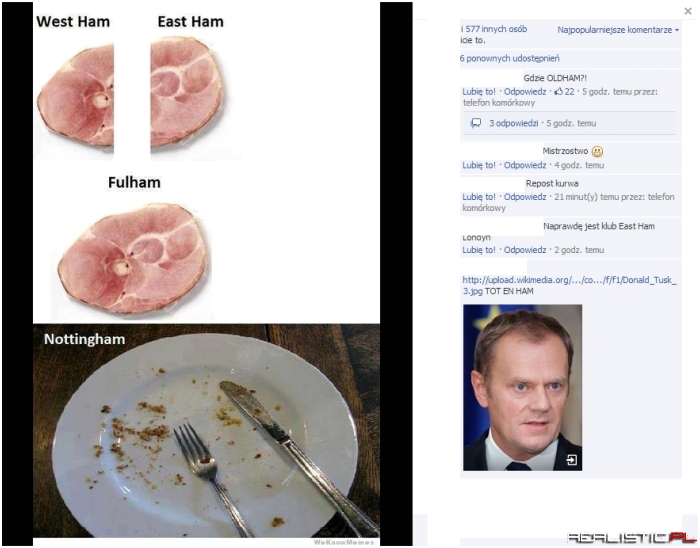Click the smiley emoticon after Mistrzostwo
Viewport: 700px width, 548px height.
[597, 152]
